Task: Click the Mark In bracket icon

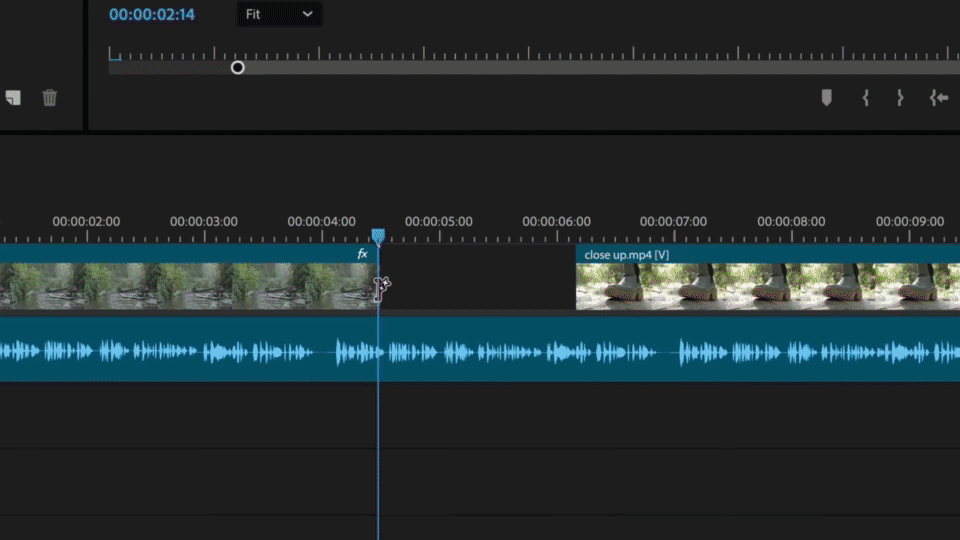Action: coord(864,98)
